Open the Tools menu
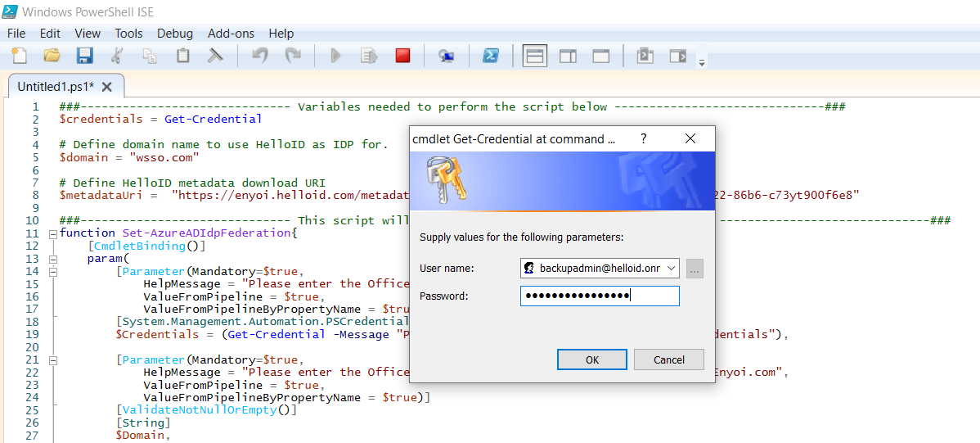This screenshot has height=443, width=980. 128,33
